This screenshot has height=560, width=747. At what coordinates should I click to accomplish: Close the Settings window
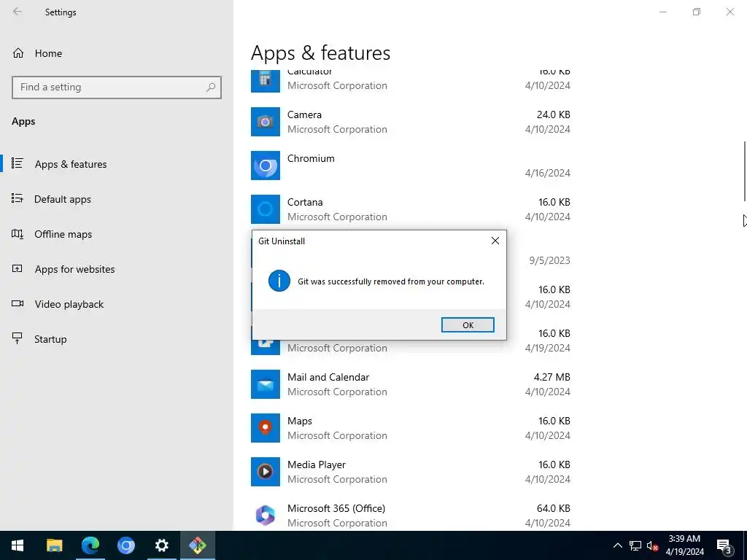click(729, 12)
